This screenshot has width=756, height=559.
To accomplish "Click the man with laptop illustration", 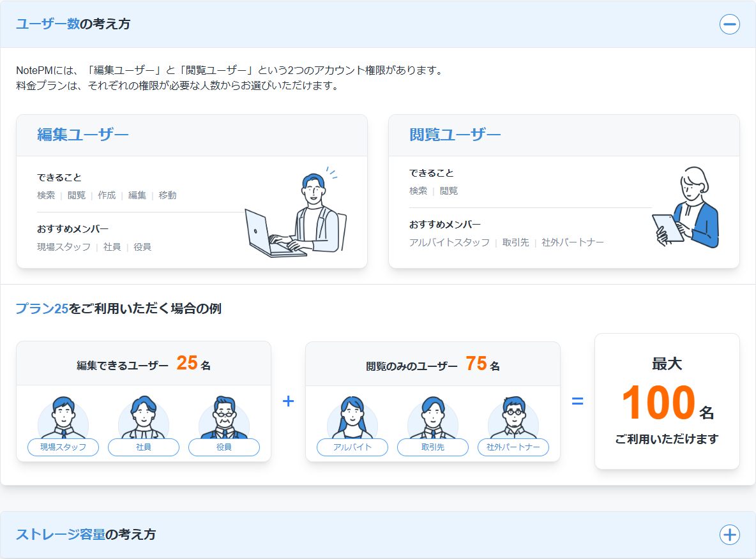I will pyautogui.click(x=296, y=212).
